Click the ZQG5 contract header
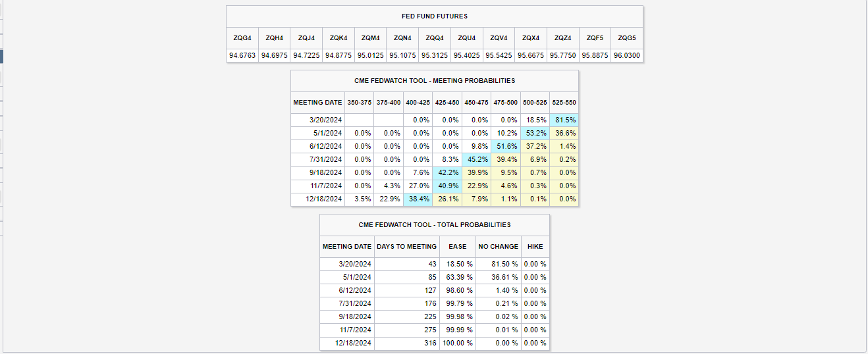The image size is (868, 354). [x=626, y=38]
